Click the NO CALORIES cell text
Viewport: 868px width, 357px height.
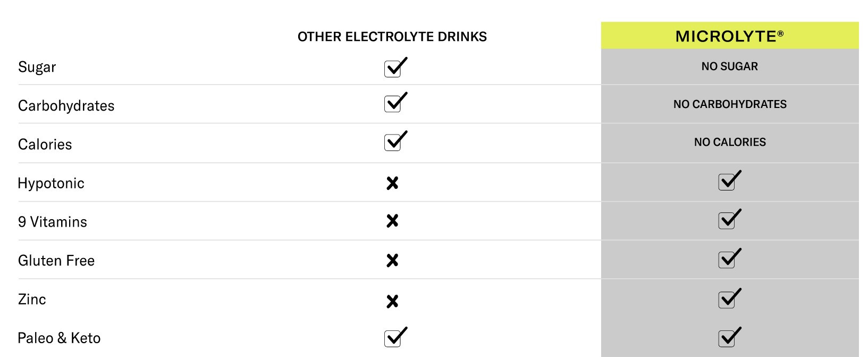(x=729, y=142)
